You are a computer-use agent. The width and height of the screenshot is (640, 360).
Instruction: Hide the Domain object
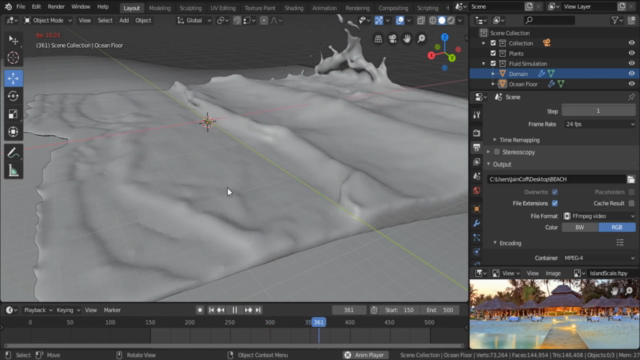point(631,73)
